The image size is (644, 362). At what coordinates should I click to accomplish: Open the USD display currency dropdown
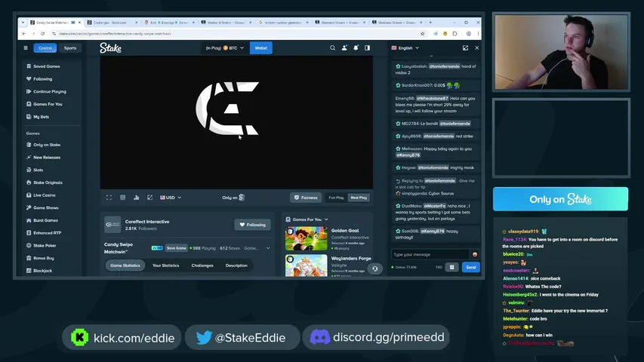pyautogui.click(x=171, y=198)
